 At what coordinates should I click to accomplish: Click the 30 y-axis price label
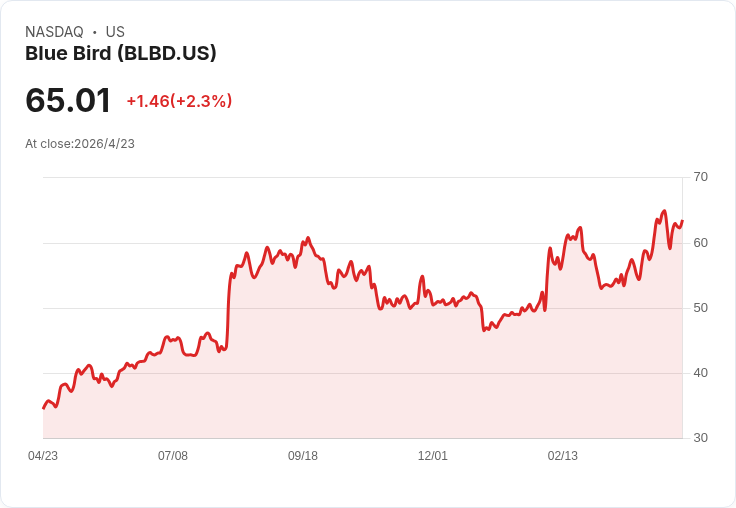pos(700,438)
